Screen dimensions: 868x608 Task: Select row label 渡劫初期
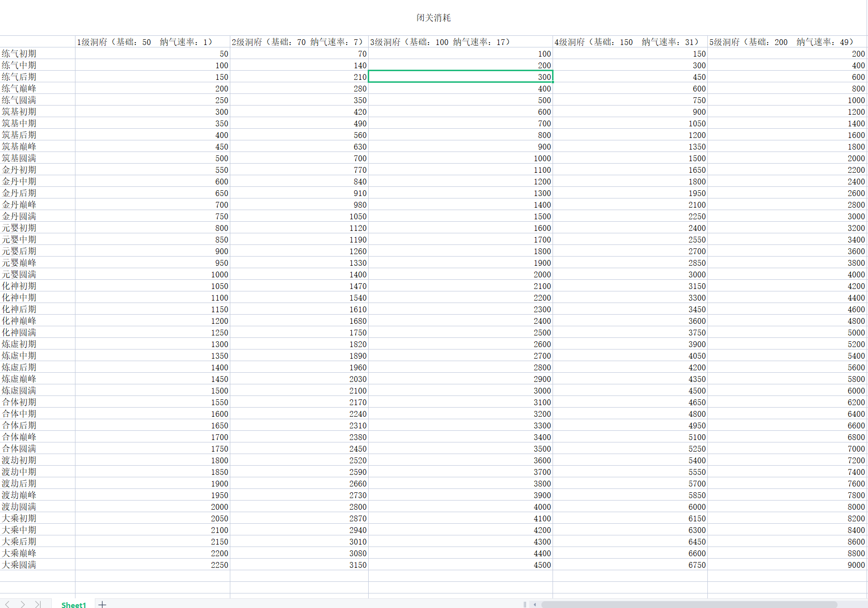pyautogui.click(x=37, y=460)
